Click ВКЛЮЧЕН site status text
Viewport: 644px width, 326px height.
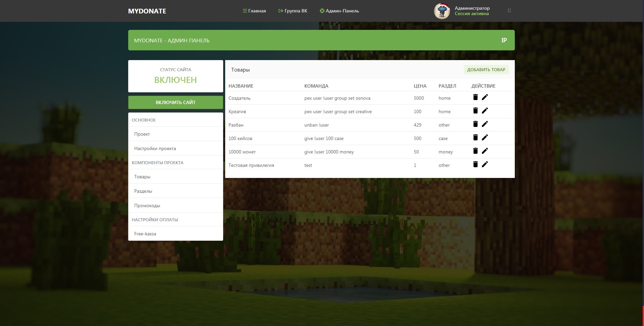coord(176,80)
